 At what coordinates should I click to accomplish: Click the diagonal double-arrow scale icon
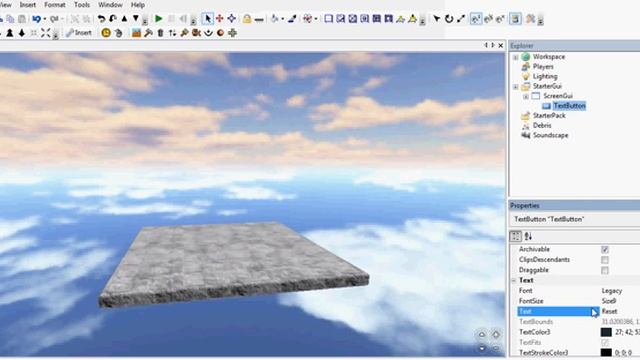(x=461, y=18)
